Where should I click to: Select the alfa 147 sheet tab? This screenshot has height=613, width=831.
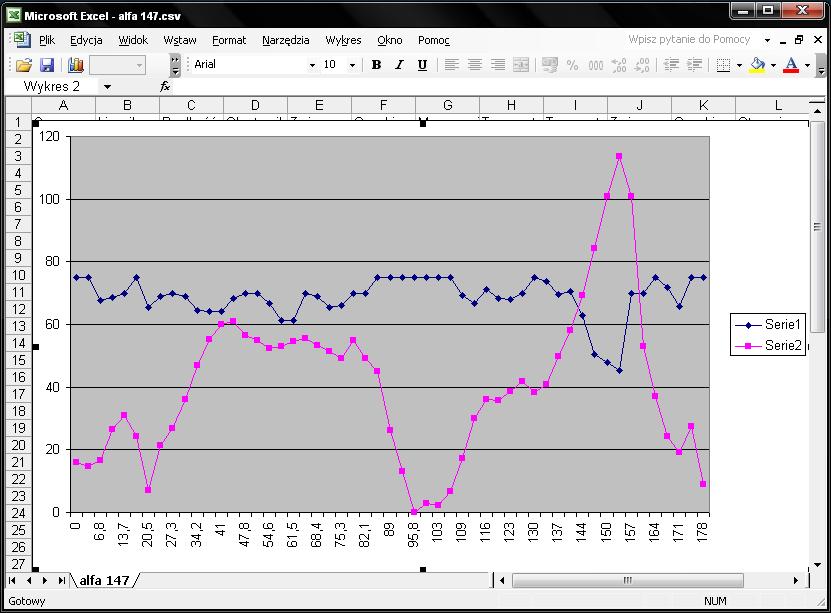click(104, 580)
